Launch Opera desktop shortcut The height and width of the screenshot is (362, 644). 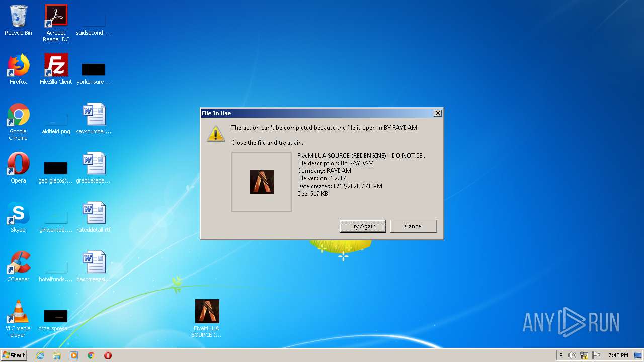(18, 168)
